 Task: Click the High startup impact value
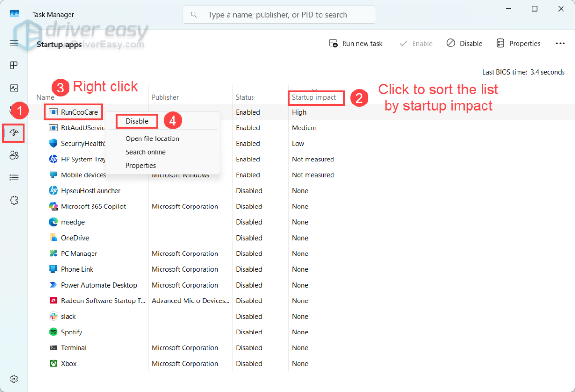299,112
